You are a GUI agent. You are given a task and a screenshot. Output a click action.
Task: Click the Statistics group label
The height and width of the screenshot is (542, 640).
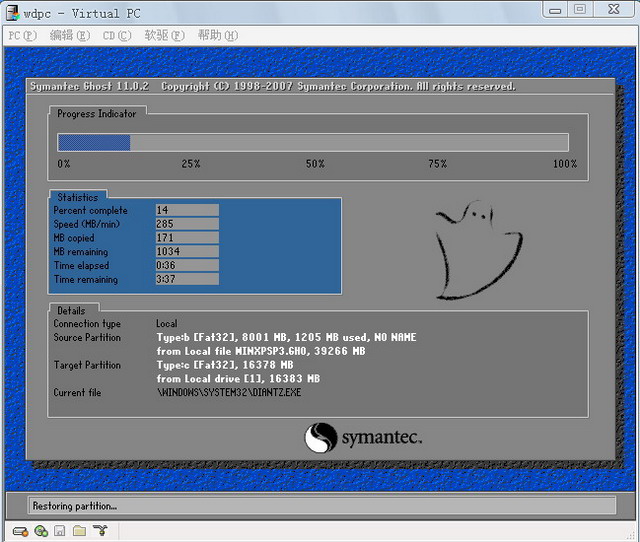78,197
